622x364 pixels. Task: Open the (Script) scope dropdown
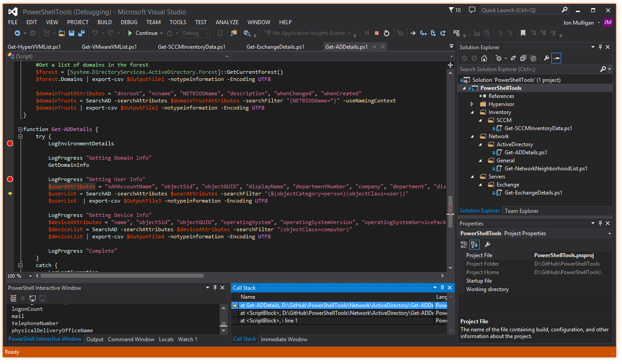(x=119, y=56)
